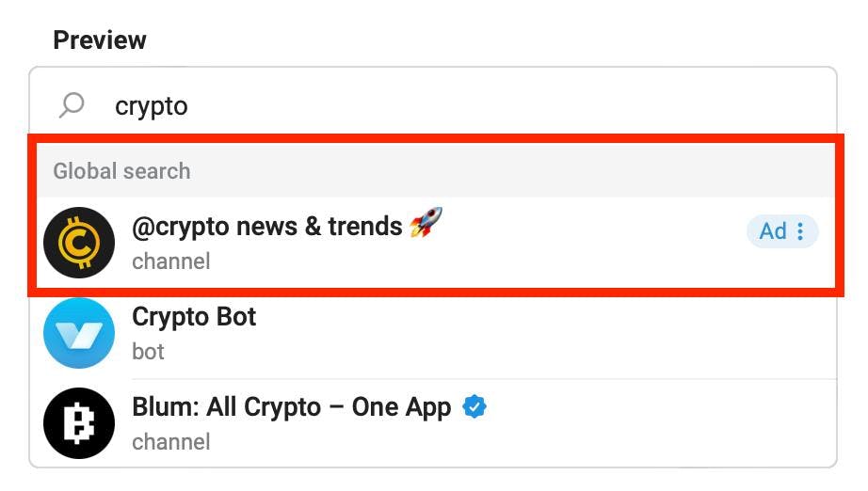
Task: Click the magnifying glass search icon
Action: point(72,105)
